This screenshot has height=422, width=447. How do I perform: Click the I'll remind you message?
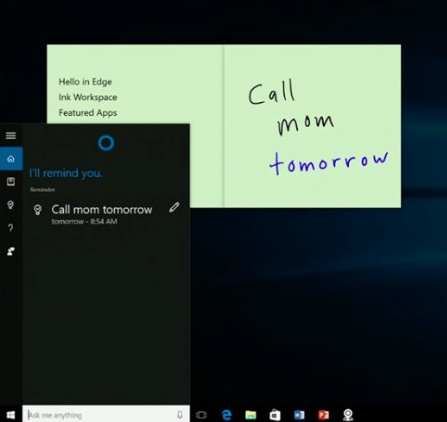(x=66, y=173)
